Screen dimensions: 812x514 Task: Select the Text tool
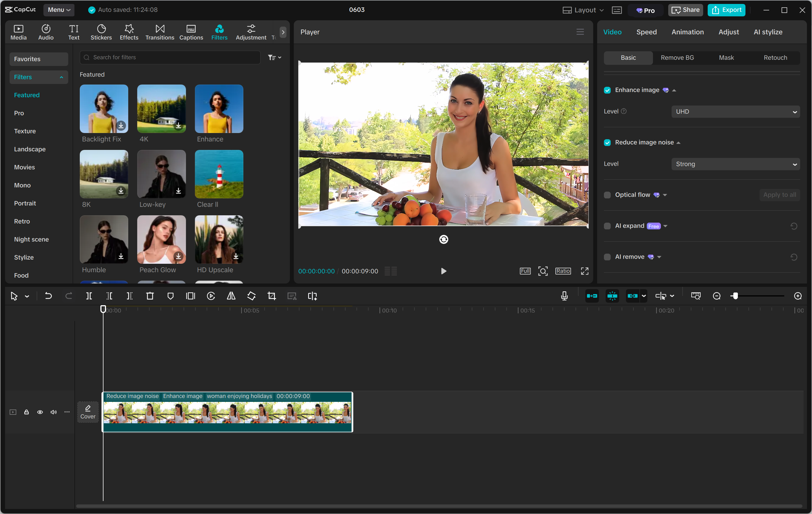pyautogui.click(x=74, y=32)
